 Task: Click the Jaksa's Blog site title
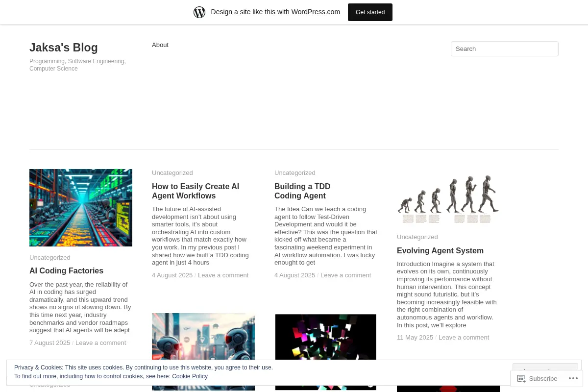(64, 48)
